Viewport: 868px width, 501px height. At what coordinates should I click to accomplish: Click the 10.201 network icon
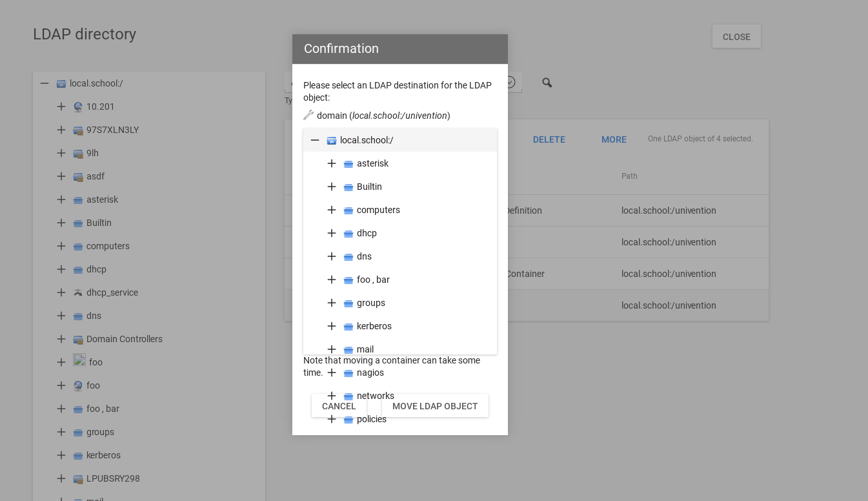coord(78,107)
